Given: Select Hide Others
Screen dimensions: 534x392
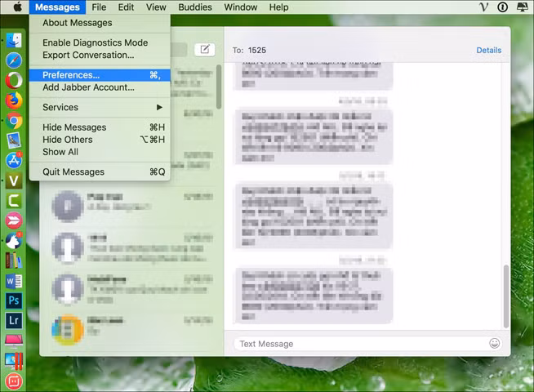Looking at the screenshot, I should (x=100, y=140).
